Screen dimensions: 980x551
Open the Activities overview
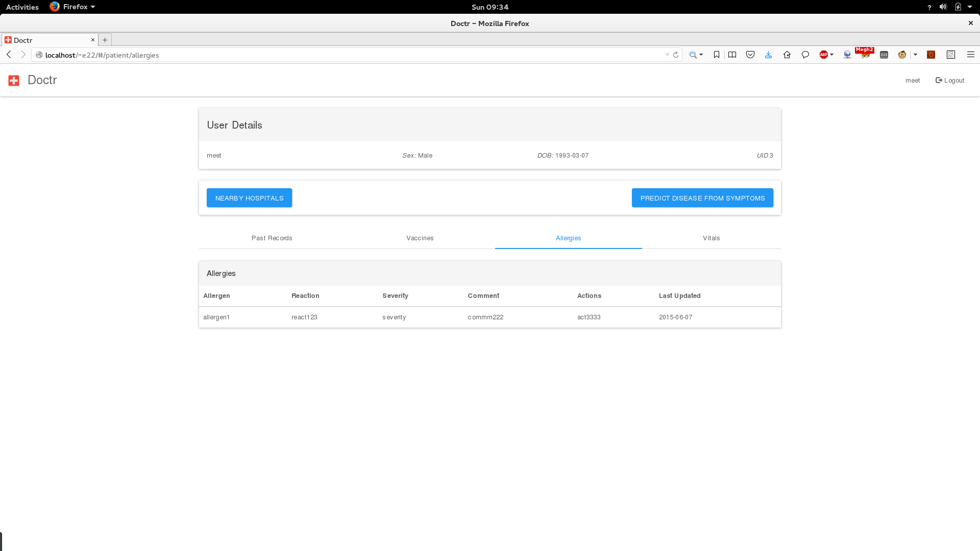coord(22,7)
